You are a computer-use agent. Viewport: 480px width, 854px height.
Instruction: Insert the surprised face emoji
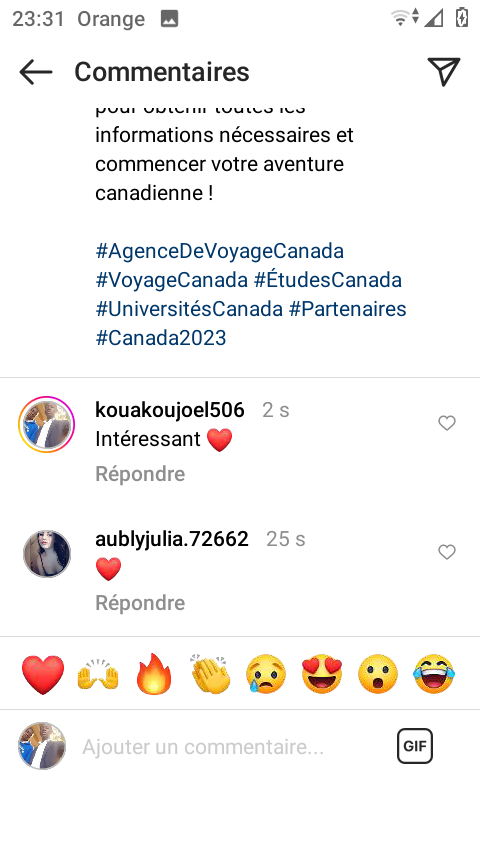[378, 674]
